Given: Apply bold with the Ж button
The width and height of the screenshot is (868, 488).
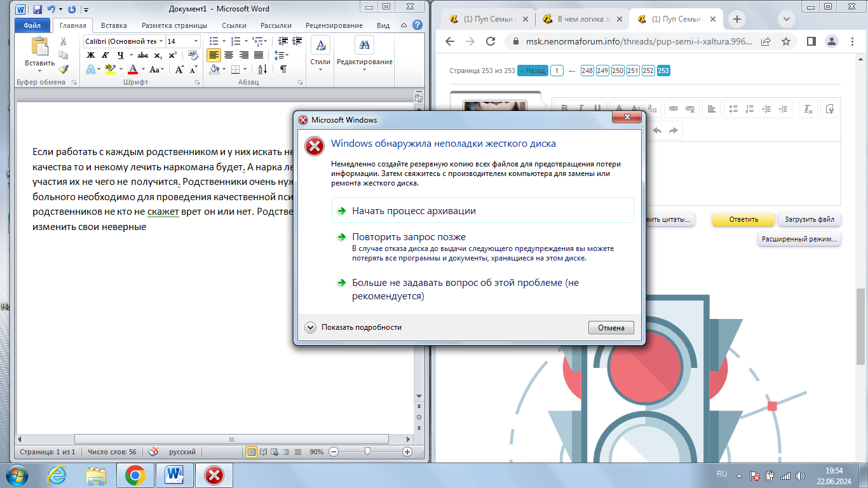Looking at the screenshot, I should pyautogui.click(x=91, y=55).
